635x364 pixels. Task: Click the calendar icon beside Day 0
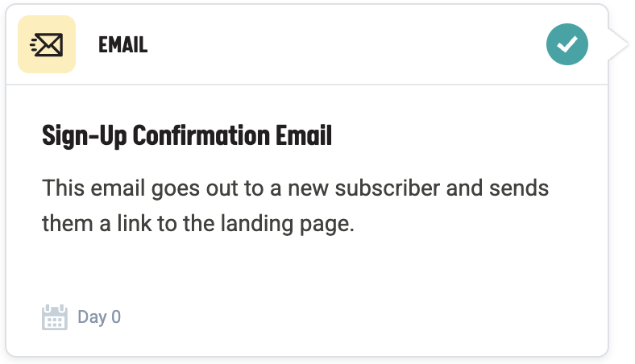click(x=54, y=317)
